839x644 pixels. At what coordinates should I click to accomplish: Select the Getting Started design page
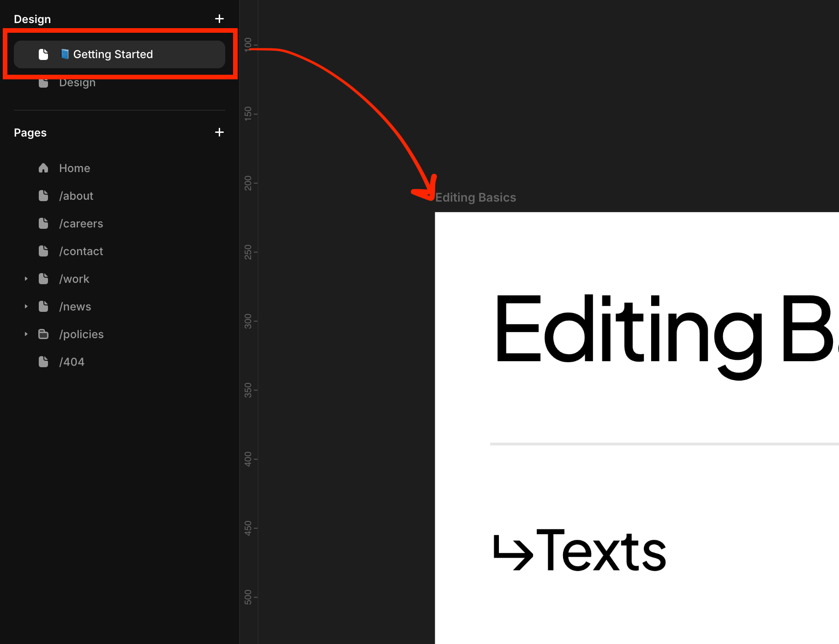click(113, 54)
